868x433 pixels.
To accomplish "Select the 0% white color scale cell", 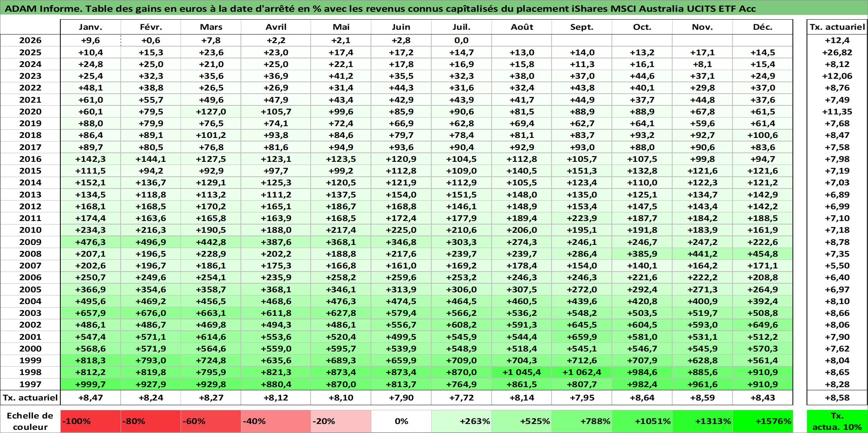I will tap(401, 421).
